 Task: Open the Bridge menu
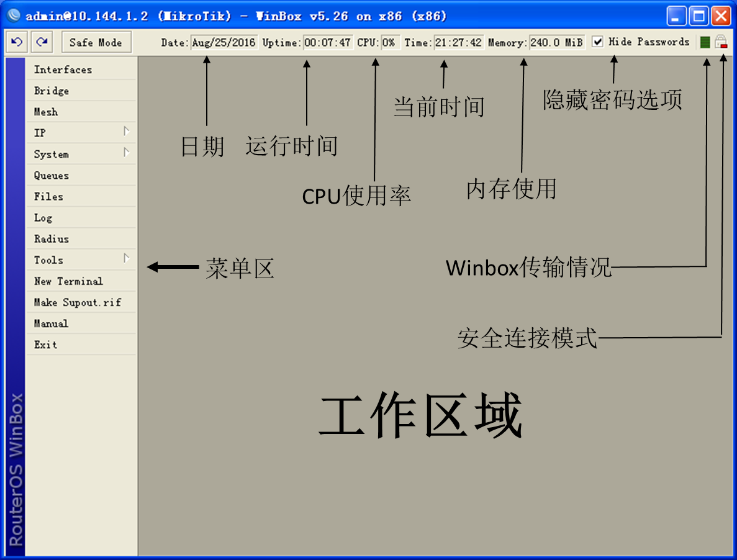click(x=81, y=91)
